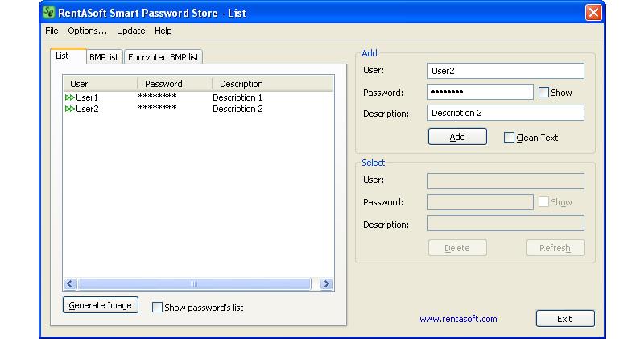Image resolution: width=644 pixels, height=339 pixels.
Task: Click the list's scroll left arrow
Action: click(x=70, y=284)
